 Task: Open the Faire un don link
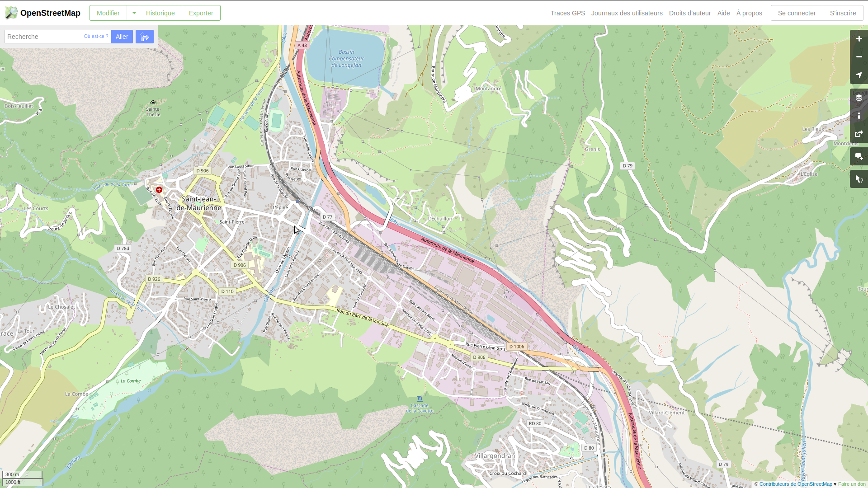point(852,484)
